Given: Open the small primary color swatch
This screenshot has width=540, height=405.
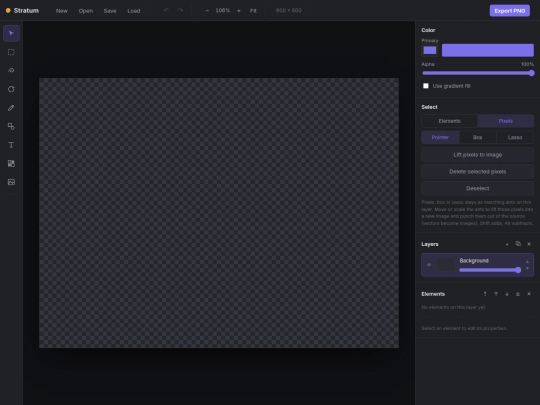Looking at the screenshot, I should coord(430,50).
